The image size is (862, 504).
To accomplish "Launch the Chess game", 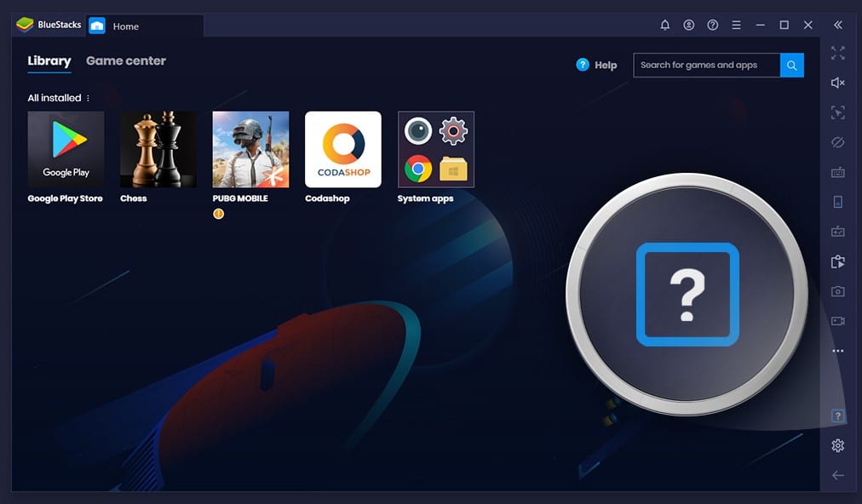I will click(x=158, y=150).
